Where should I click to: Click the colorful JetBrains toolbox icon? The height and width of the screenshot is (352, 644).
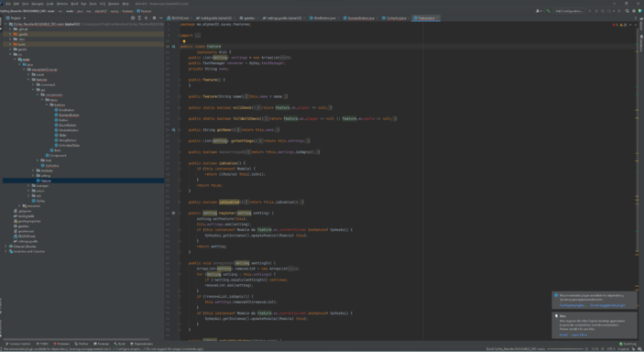(x=640, y=11)
